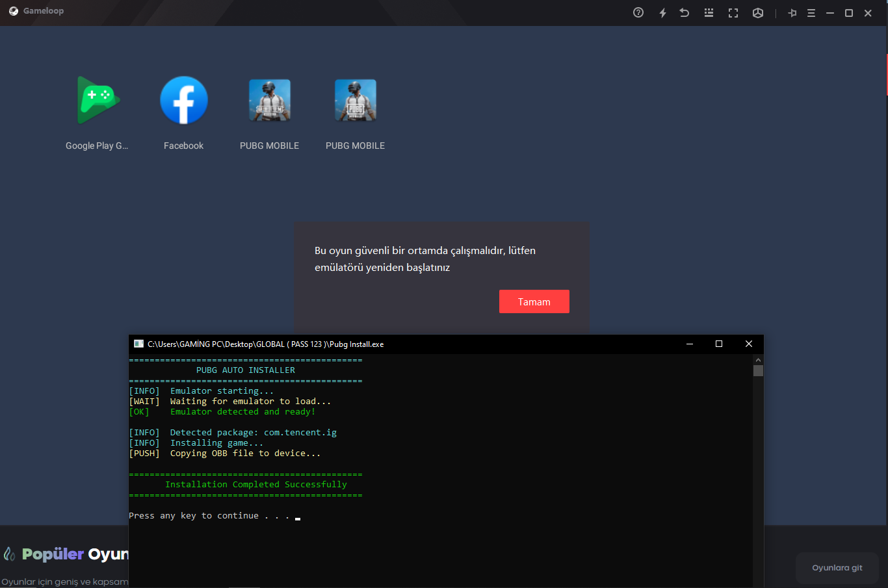Screen dimensions: 888x588
Task: Click the 'Popüler Oyun' heading
Action: pyautogui.click(x=75, y=554)
